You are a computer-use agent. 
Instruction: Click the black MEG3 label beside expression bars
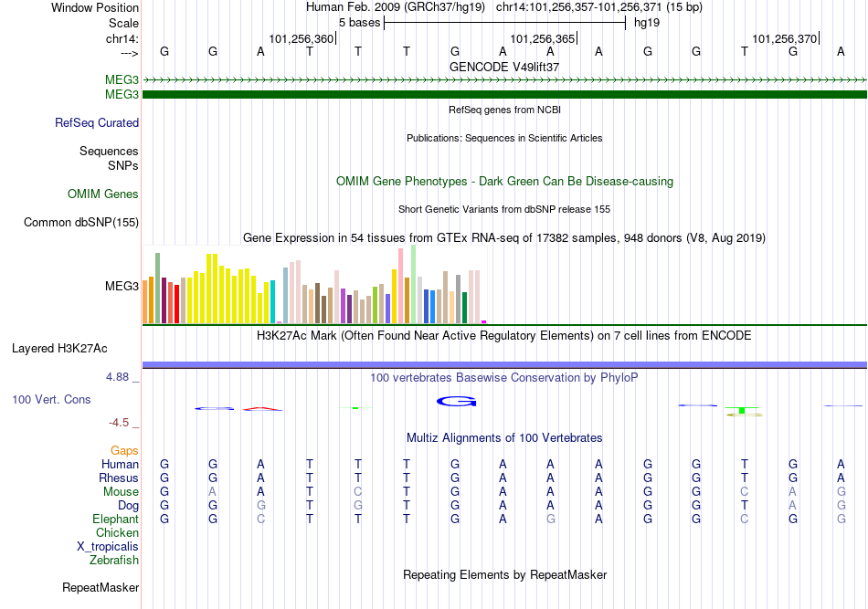(122, 286)
